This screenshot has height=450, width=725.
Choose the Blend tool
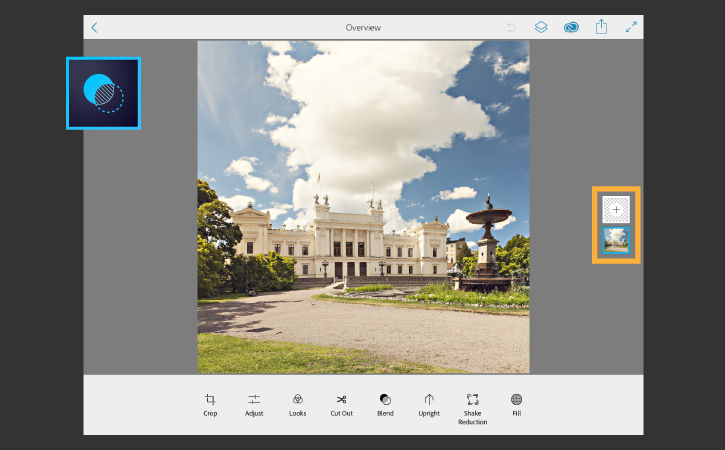(385, 405)
